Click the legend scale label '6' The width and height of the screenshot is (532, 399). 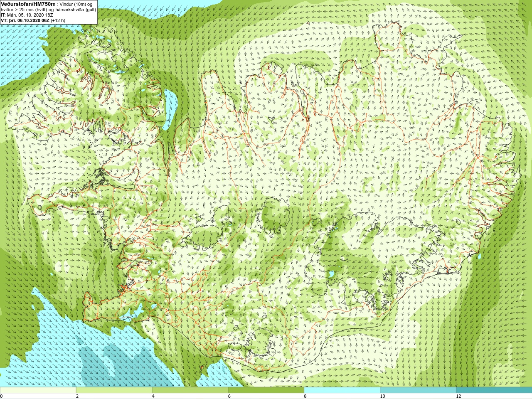229,396
